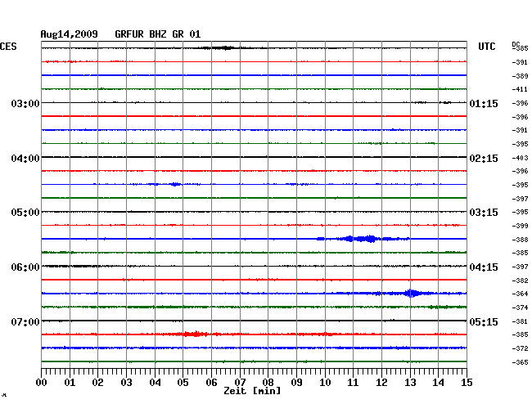532x404 pixels.
Task: Click the date label Aug14,2009
Action: (70, 34)
